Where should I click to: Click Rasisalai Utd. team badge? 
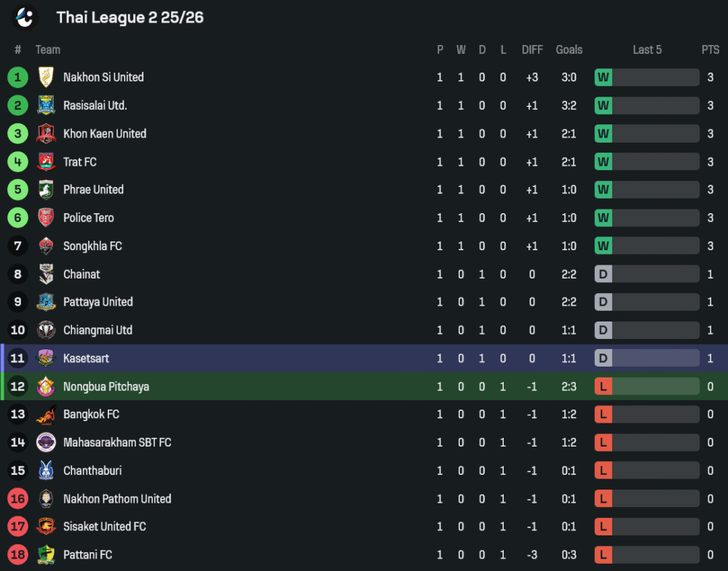[x=46, y=105]
